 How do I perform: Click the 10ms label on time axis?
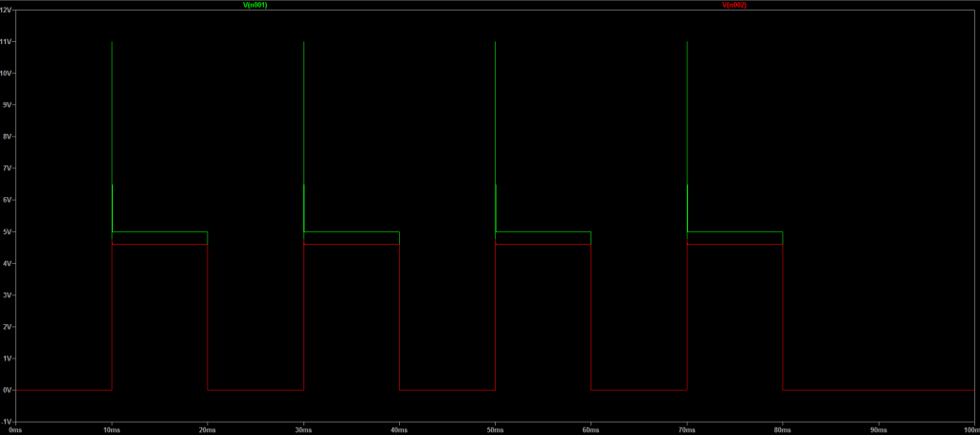112,429
